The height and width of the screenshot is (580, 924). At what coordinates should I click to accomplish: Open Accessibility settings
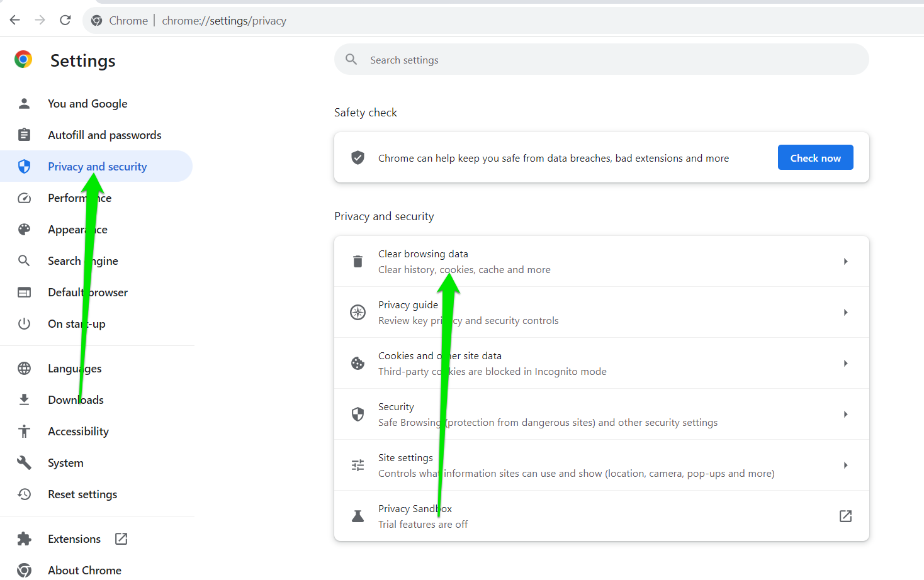click(96, 432)
